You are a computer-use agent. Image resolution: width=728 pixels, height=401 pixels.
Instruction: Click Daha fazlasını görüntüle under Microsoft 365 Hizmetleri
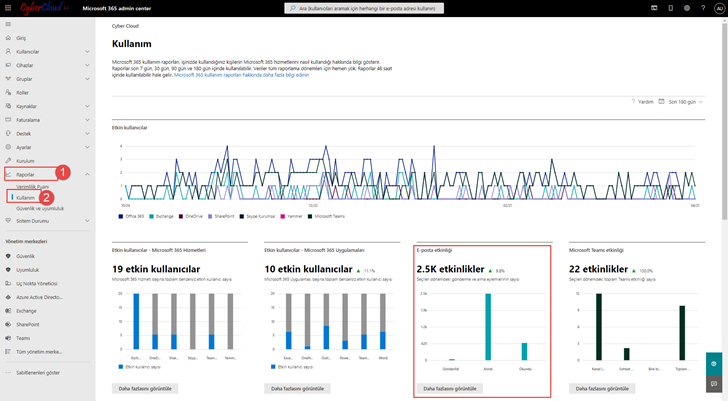click(x=145, y=388)
